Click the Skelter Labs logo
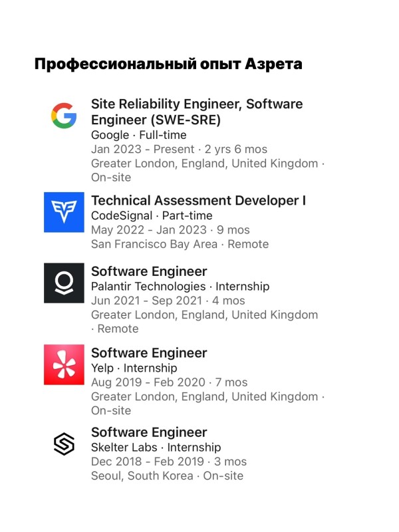 click(x=64, y=444)
